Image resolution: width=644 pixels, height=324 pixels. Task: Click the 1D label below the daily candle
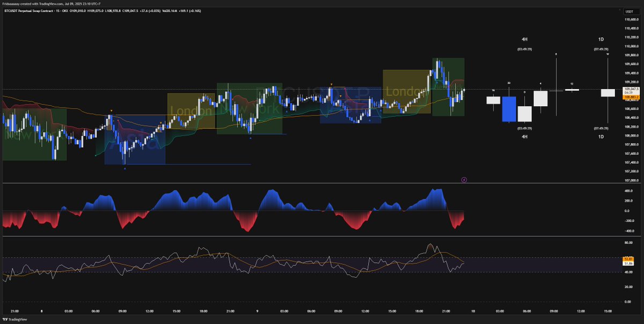tap(601, 137)
